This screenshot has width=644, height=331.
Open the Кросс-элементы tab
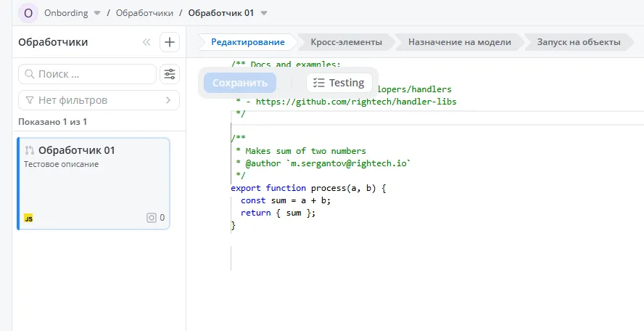[x=345, y=42]
